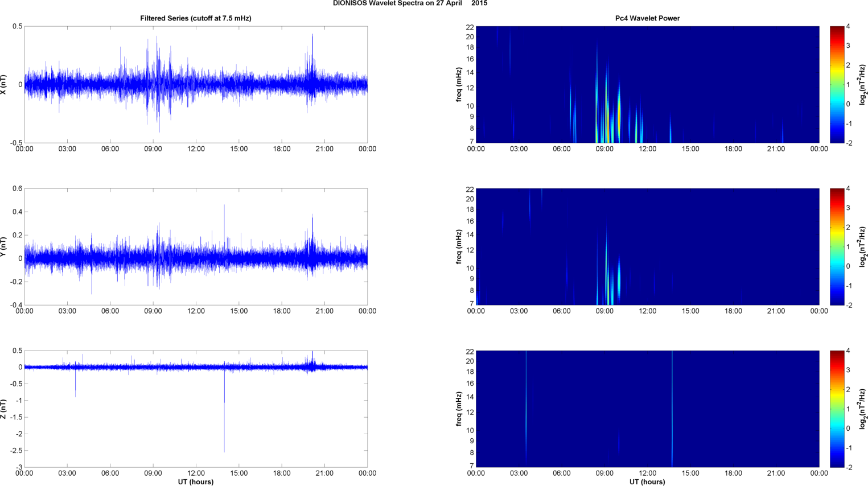Click the '09:00' tick under the X time series

[x=153, y=149]
